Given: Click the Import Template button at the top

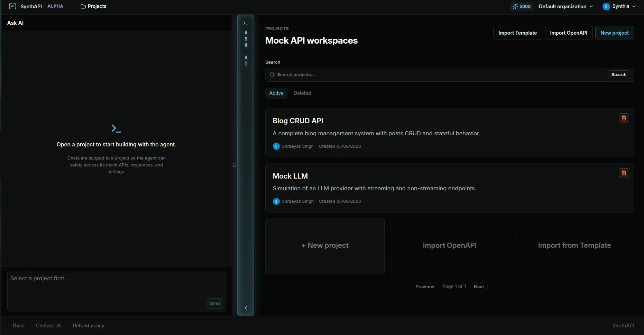Looking at the screenshot, I should (x=517, y=33).
